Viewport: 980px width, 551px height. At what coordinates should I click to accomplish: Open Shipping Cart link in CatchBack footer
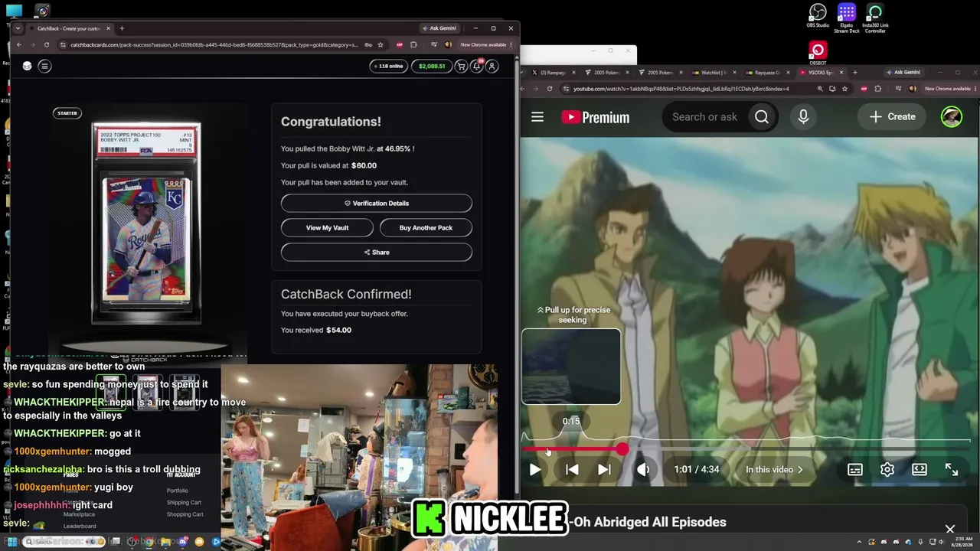point(184,503)
